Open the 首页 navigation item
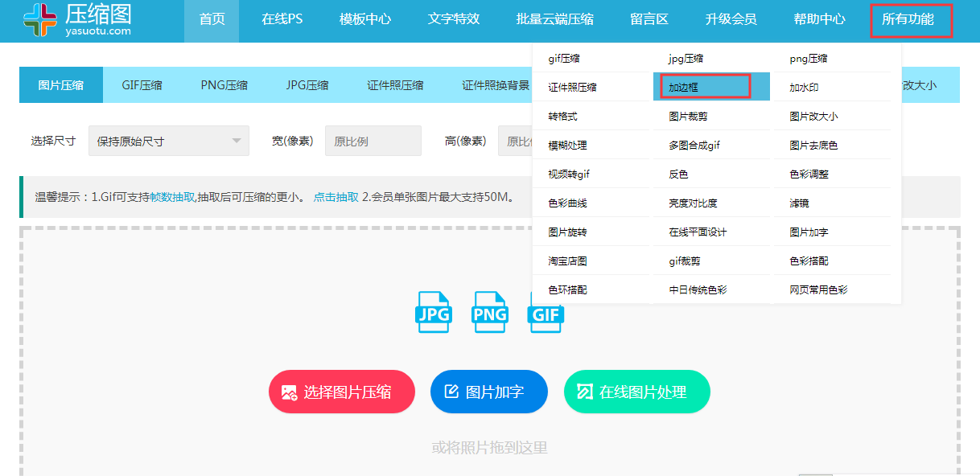 (x=212, y=20)
